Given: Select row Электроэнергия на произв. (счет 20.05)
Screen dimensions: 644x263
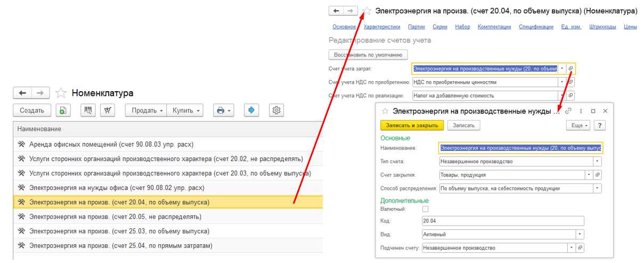Looking at the screenshot, I should (x=168, y=217).
